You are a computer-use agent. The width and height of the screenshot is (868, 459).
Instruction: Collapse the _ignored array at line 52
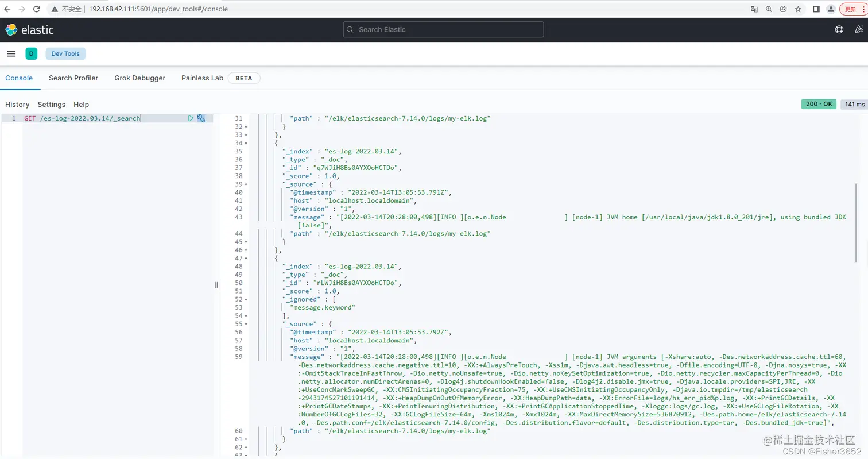pyautogui.click(x=246, y=299)
